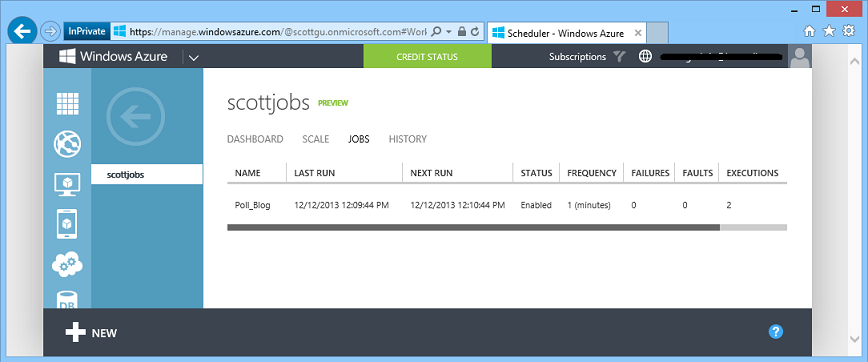
Task: Click the Enabled status cell
Action: 536,205
